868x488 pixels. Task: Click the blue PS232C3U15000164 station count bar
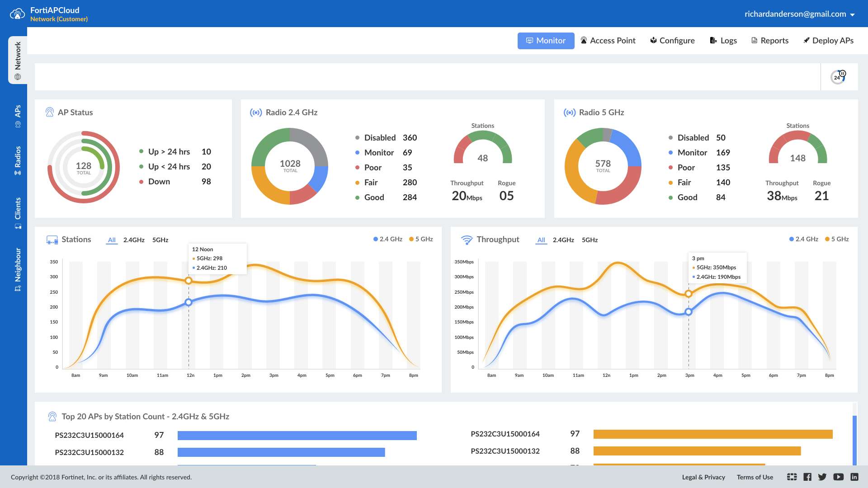click(x=297, y=436)
